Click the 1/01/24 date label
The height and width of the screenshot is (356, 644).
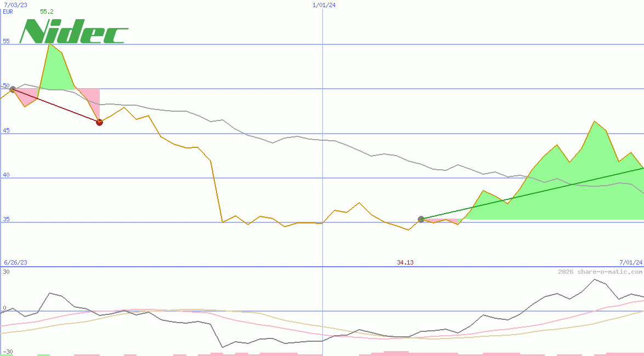324,5
